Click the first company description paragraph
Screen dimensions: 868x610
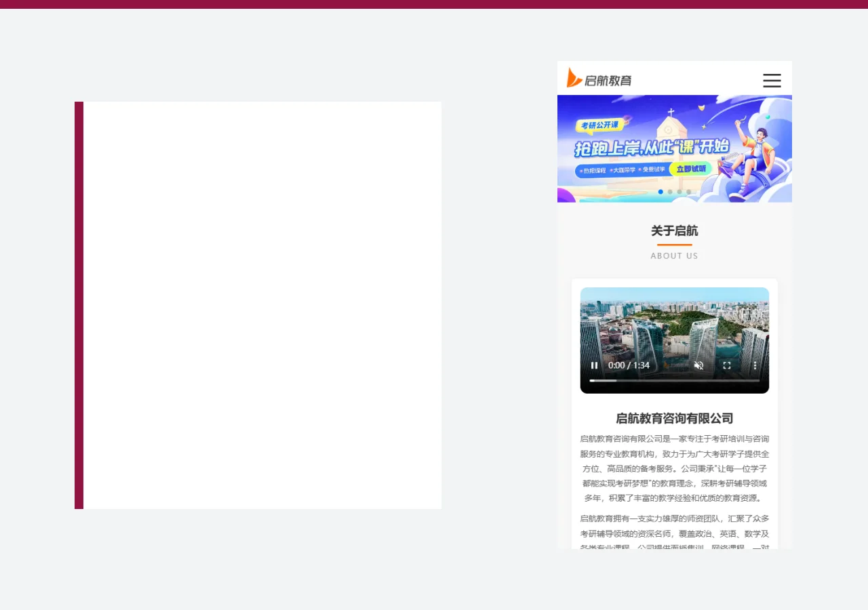click(675, 468)
